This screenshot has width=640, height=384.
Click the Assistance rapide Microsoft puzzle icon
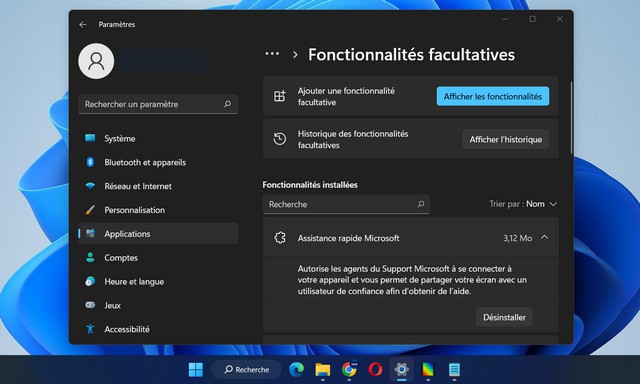[280, 238]
